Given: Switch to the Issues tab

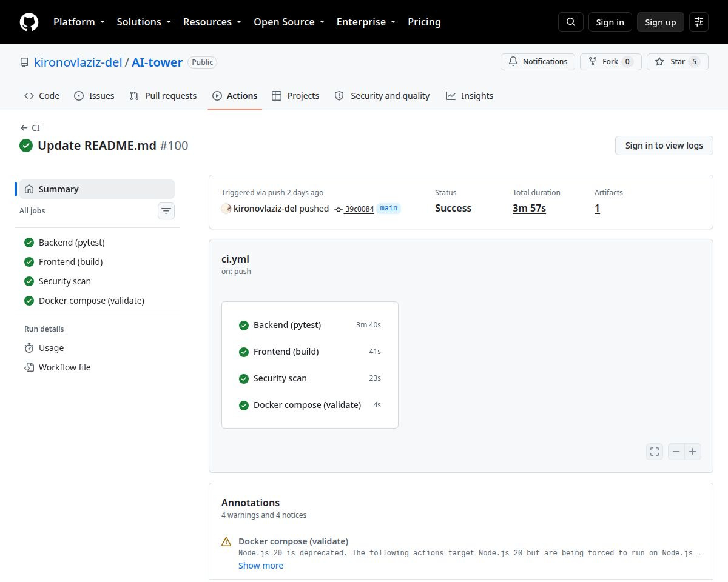Looking at the screenshot, I should pyautogui.click(x=94, y=96).
